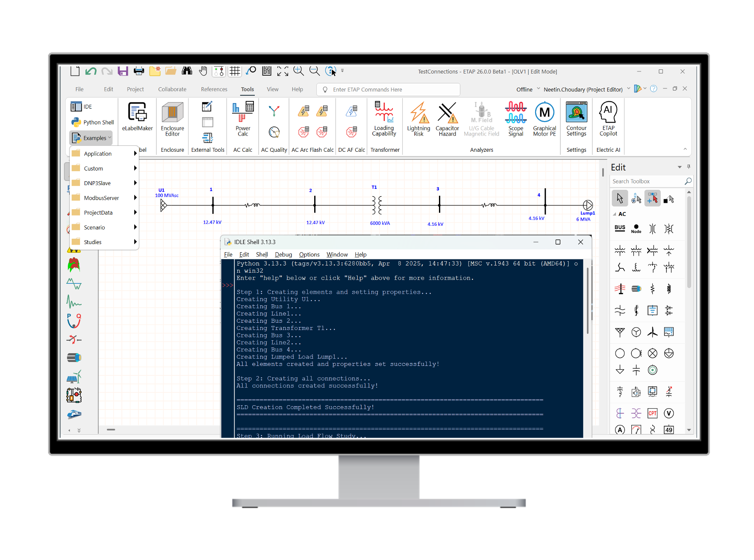754x560 pixels.
Task: Expand the Examples dropdown
Action: click(91, 138)
